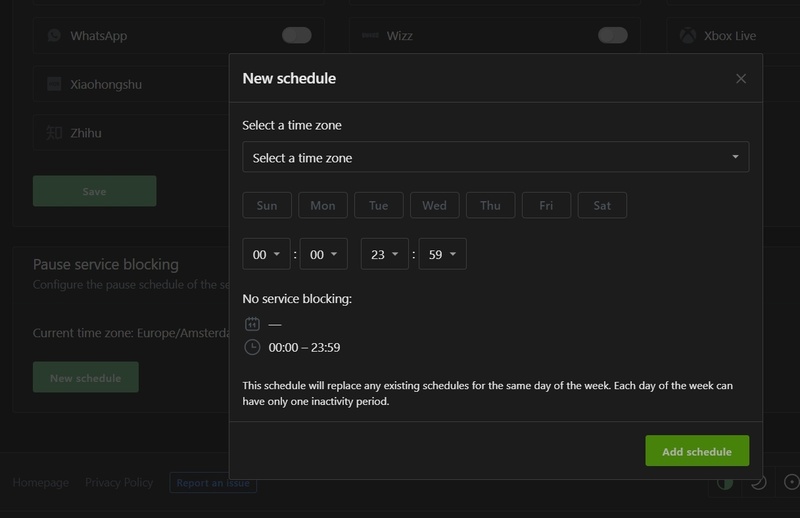Open the Privacy Policy link
The height and width of the screenshot is (518, 800).
click(119, 483)
